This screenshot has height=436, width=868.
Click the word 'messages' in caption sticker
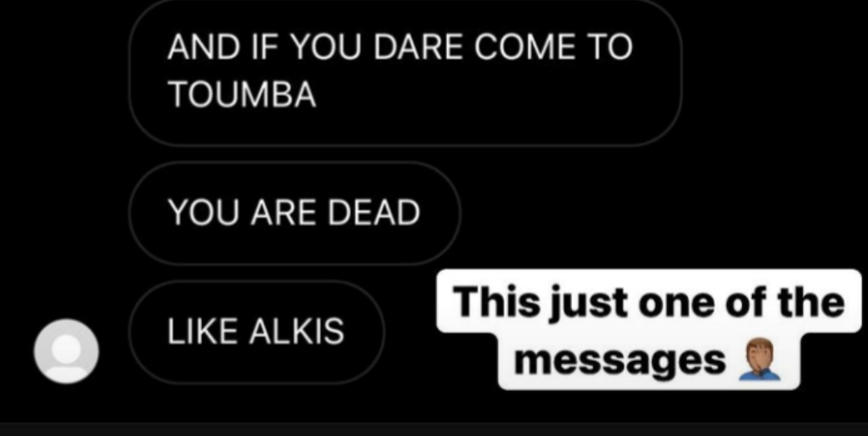(620, 361)
